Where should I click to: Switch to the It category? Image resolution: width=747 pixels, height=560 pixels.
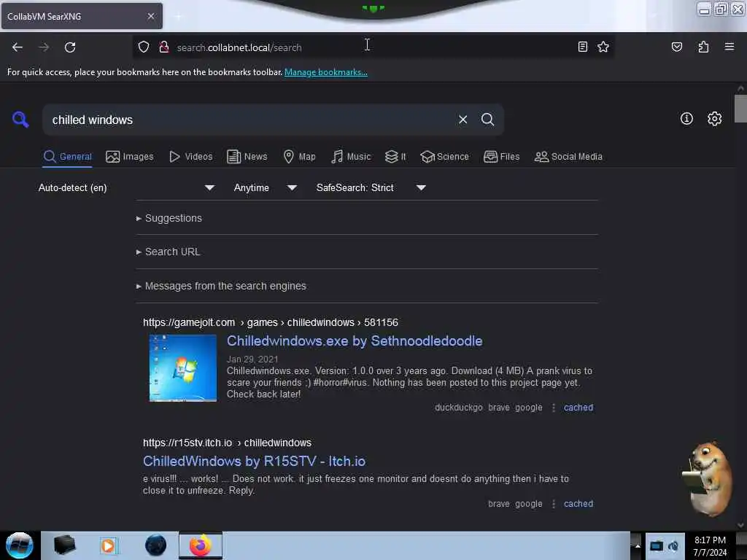[395, 157]
